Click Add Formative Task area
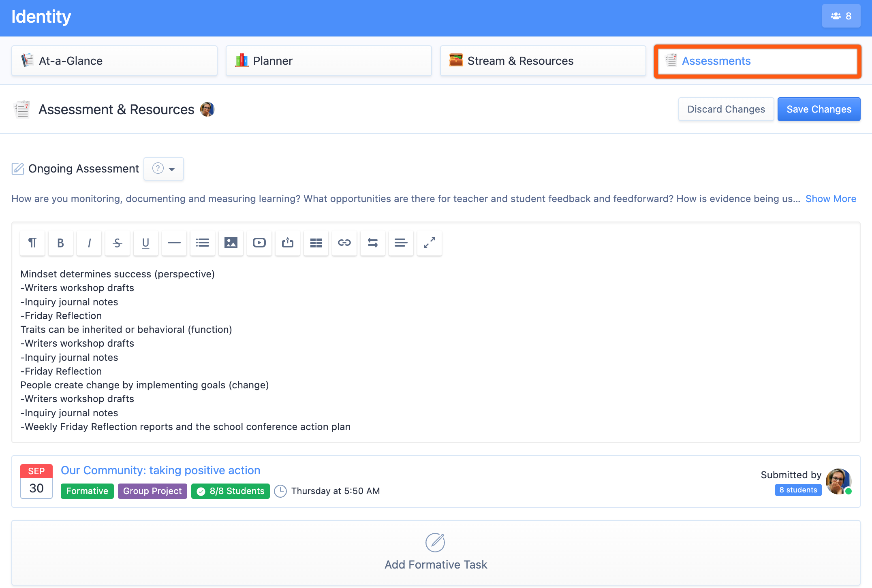Viewport: 872px width, 588px height. (436, 553)
